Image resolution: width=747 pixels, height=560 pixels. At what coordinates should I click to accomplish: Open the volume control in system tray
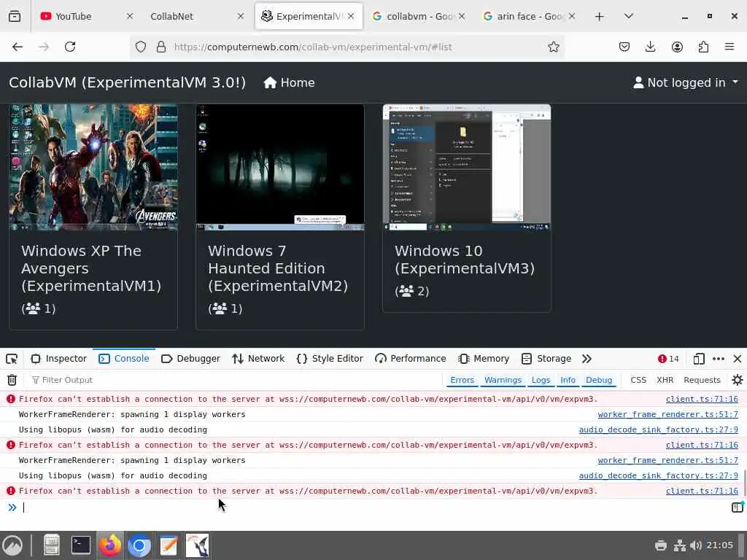click(x=695, y=545)
